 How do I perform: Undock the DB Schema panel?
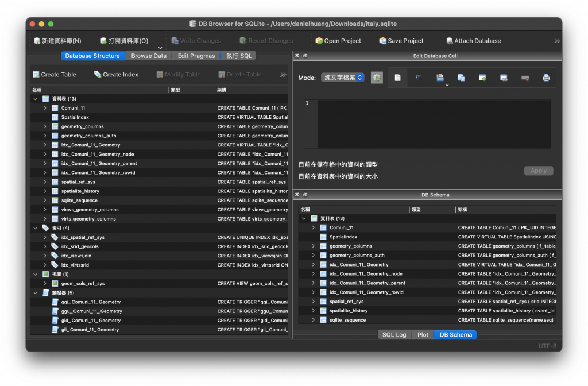point(305,195)
